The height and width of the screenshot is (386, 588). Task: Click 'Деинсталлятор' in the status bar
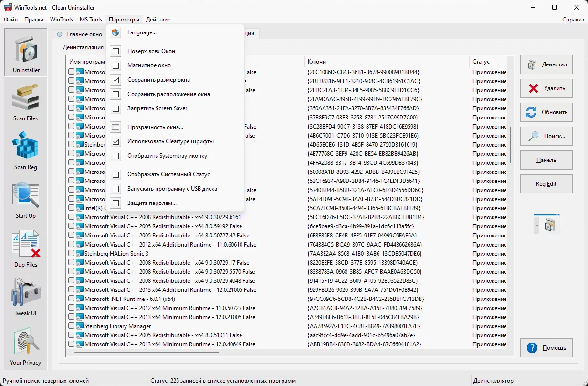493,381
